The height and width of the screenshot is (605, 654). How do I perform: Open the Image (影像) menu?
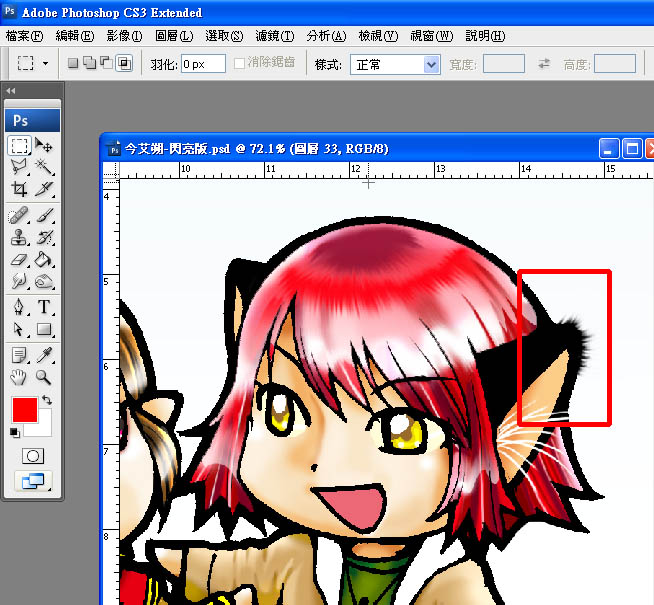[124, 36]
